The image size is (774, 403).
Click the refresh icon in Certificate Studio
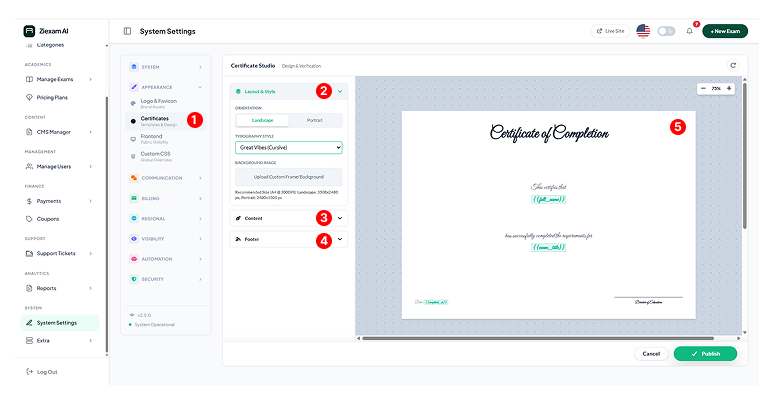pos(733,65)
